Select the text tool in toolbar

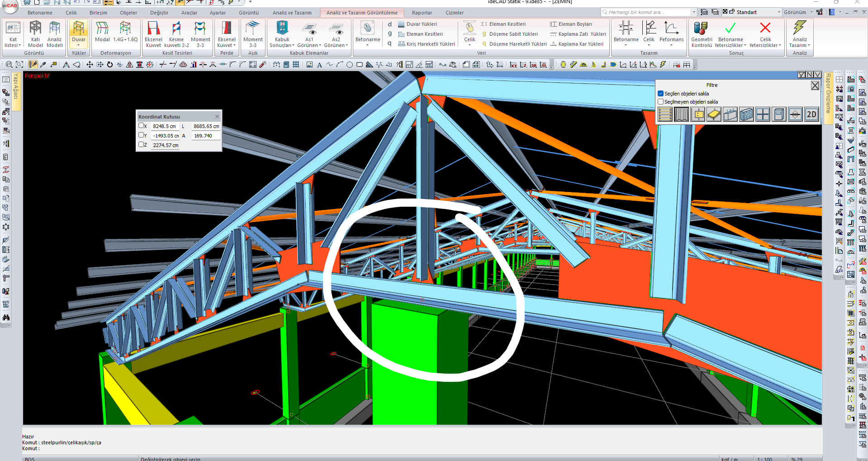point(319,65)
